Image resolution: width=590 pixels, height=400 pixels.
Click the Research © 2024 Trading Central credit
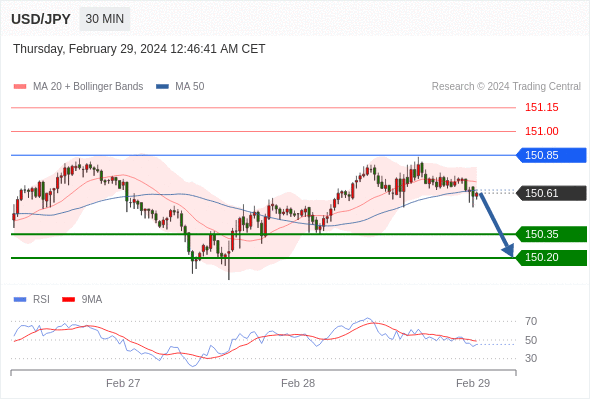click(x=506, y=87)
